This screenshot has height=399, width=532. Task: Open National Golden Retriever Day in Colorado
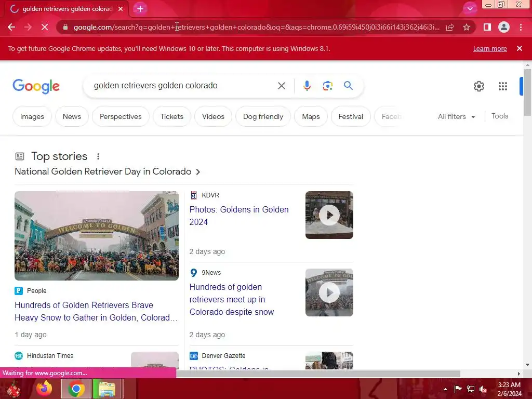click(x=107, y=171)
